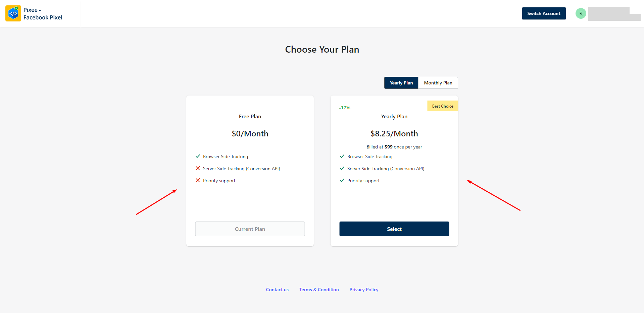Viewport: 644px width, 313px height.
Task: Click the Current Plan button
Action: (x=250, y=229)
